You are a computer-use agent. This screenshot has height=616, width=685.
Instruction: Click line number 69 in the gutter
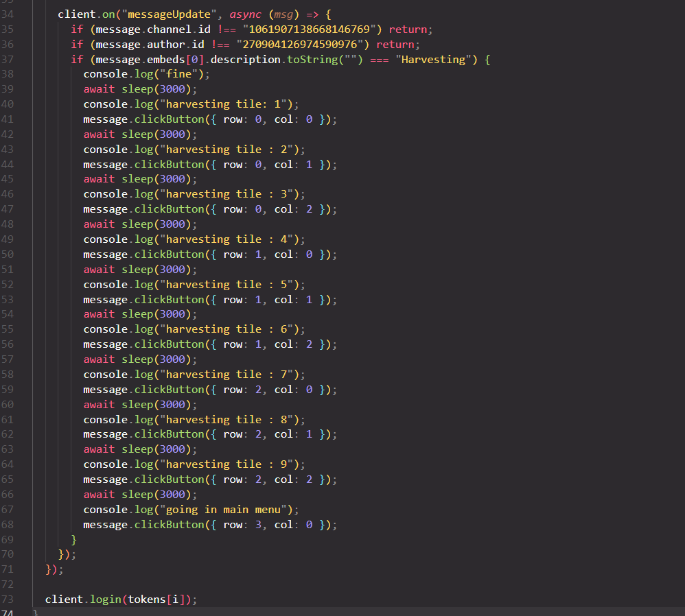pos(8,540)
